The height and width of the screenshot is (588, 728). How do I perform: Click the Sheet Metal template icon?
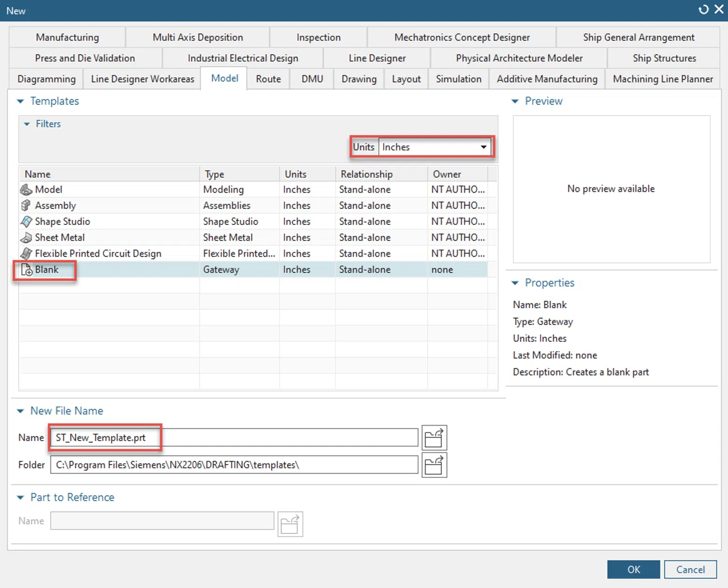pos(26,238)
